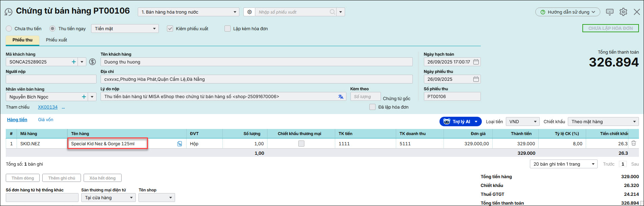644x206 pixels.
Task: Click the keyboard shortcuts icon
Action: pyautogui.click(x=609, y=12)
